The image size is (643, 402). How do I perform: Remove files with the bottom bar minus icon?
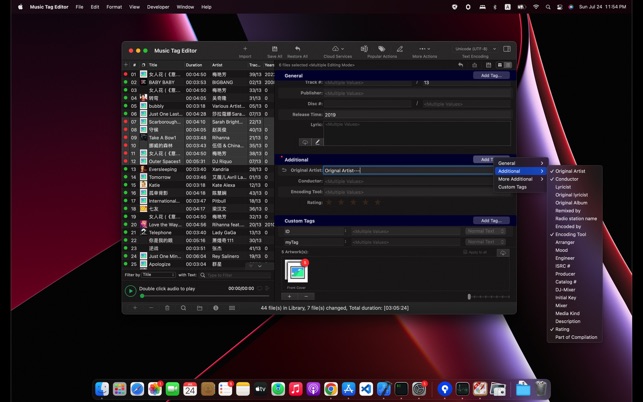click(151, 308)
